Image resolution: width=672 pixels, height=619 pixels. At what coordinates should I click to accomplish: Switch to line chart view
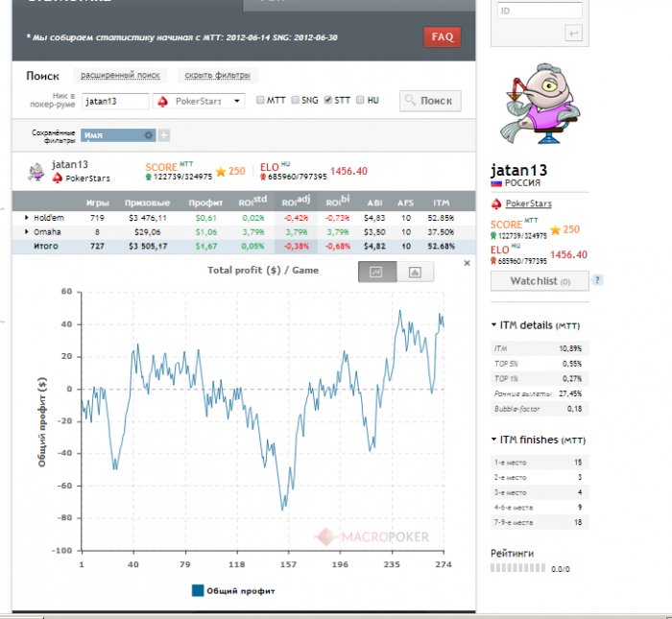tap(377, 272)
